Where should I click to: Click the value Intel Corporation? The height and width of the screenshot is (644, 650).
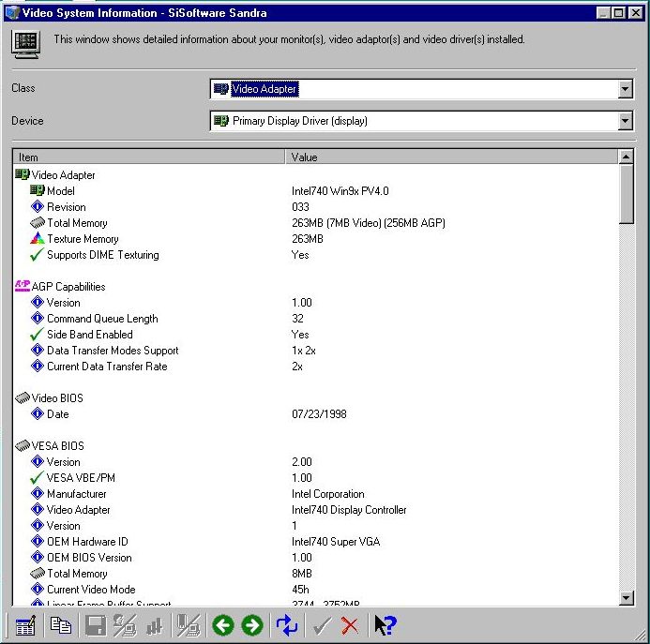pyautogui.click(x=327, y=494)
